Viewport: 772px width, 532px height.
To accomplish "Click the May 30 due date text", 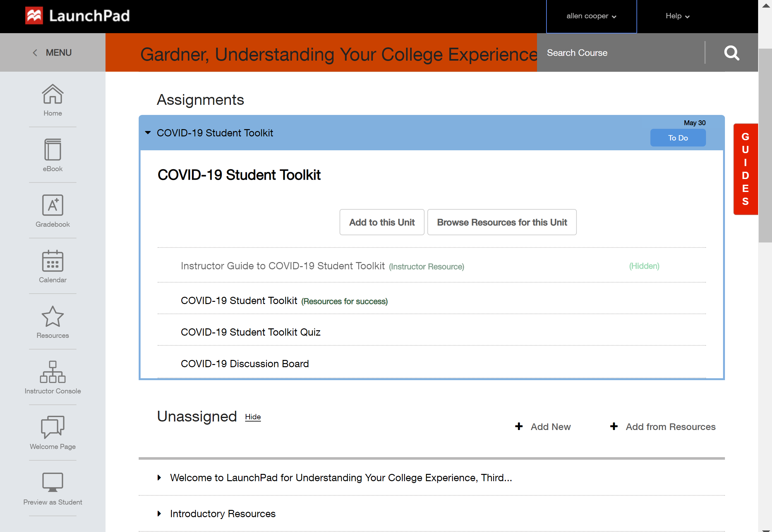I will (695, 123).
